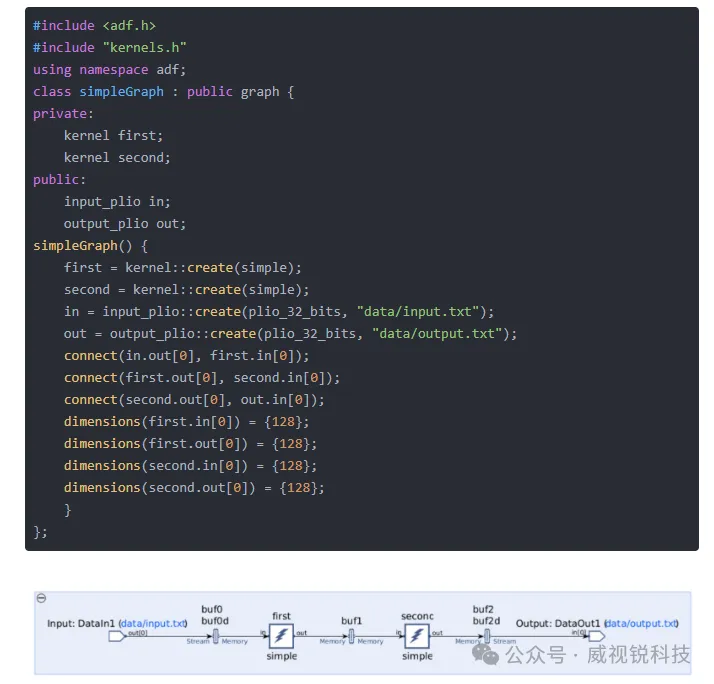Click the 'connect(in.out[0], first.in[0]);' line
This screenshot has height=684, width=714.
186,356
